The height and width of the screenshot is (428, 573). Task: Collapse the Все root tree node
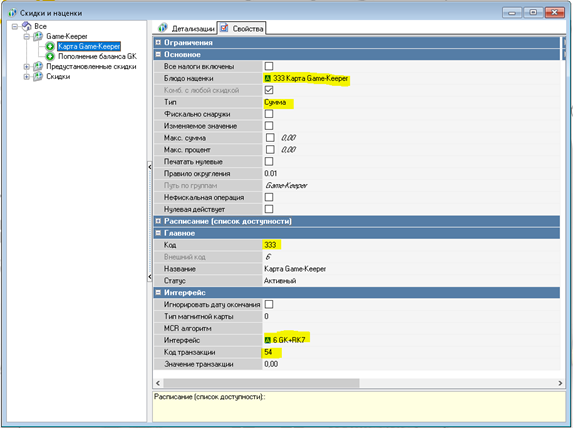click(x=15, y=26)
